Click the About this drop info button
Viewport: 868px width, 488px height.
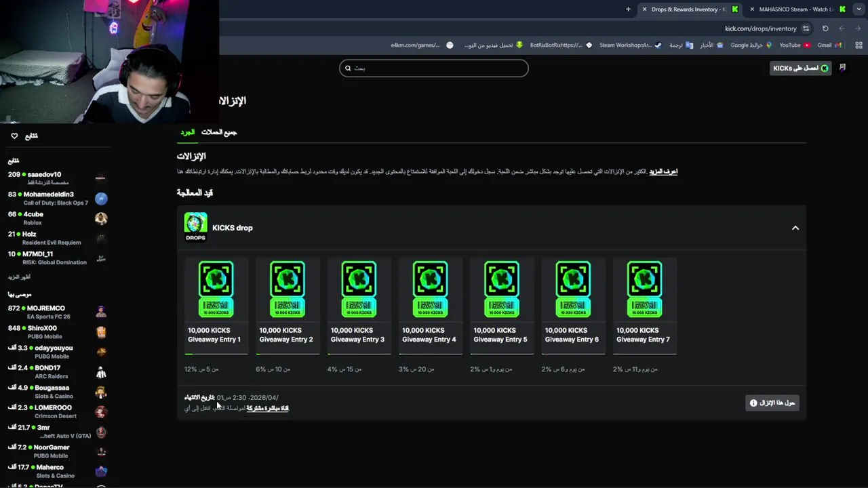pyautogui.click(x=772, y=403)
